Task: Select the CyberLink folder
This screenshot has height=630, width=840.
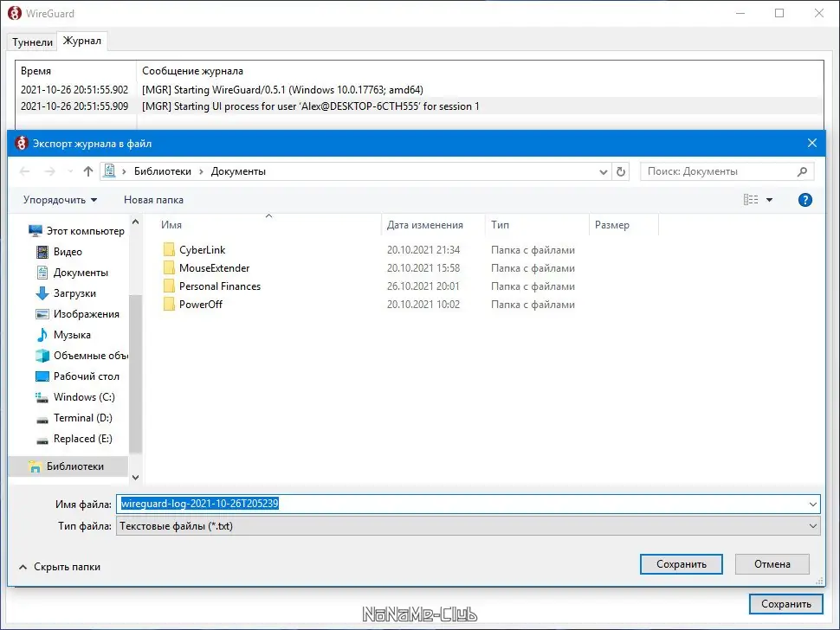Action: coord(194,250)
